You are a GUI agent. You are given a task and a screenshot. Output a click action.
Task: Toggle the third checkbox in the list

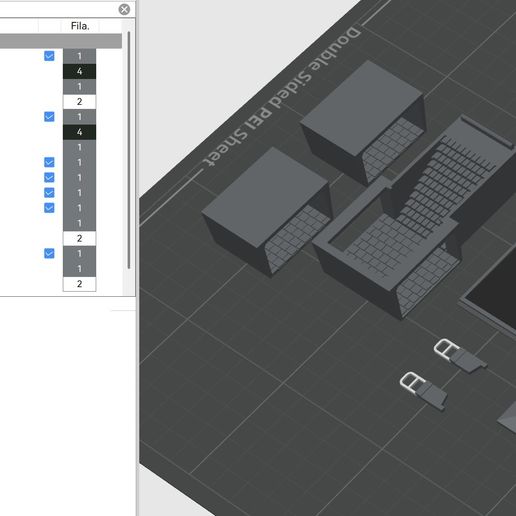tap(49, 162)
